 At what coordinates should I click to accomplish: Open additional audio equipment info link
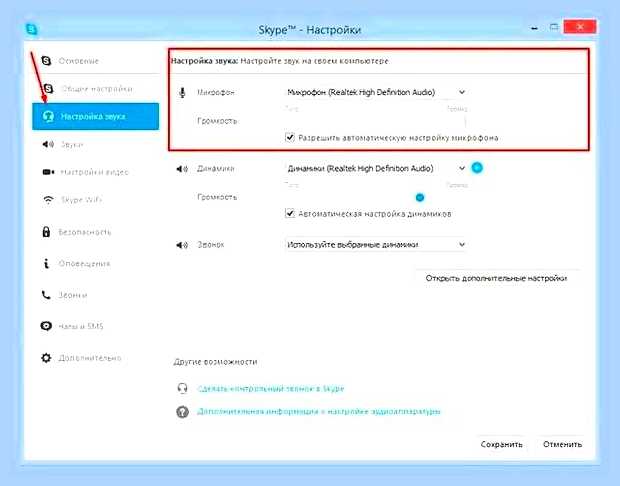(319, 411)
